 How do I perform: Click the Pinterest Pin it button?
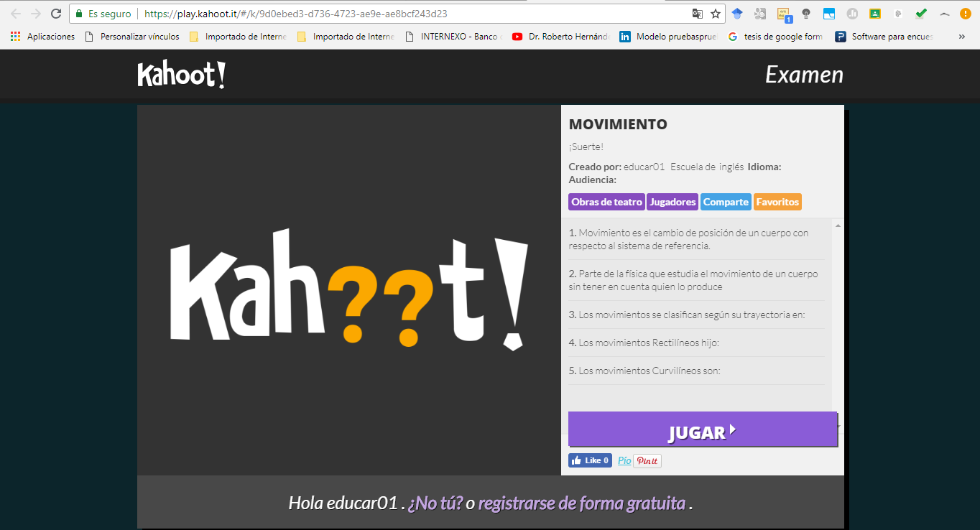point(647,461)
